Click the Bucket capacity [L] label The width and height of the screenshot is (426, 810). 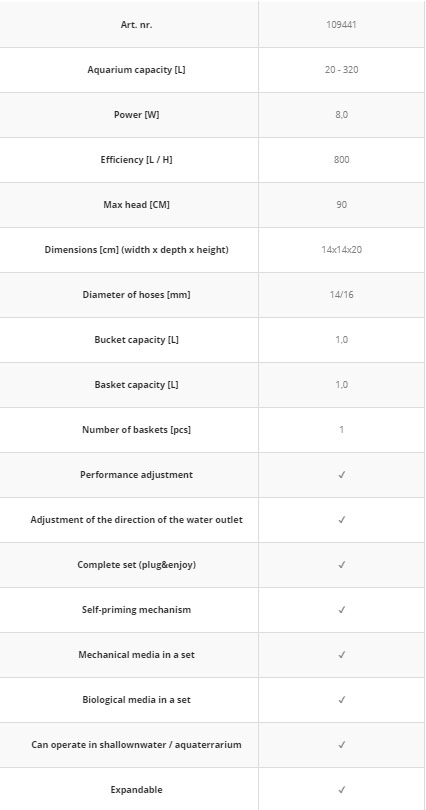136,340
